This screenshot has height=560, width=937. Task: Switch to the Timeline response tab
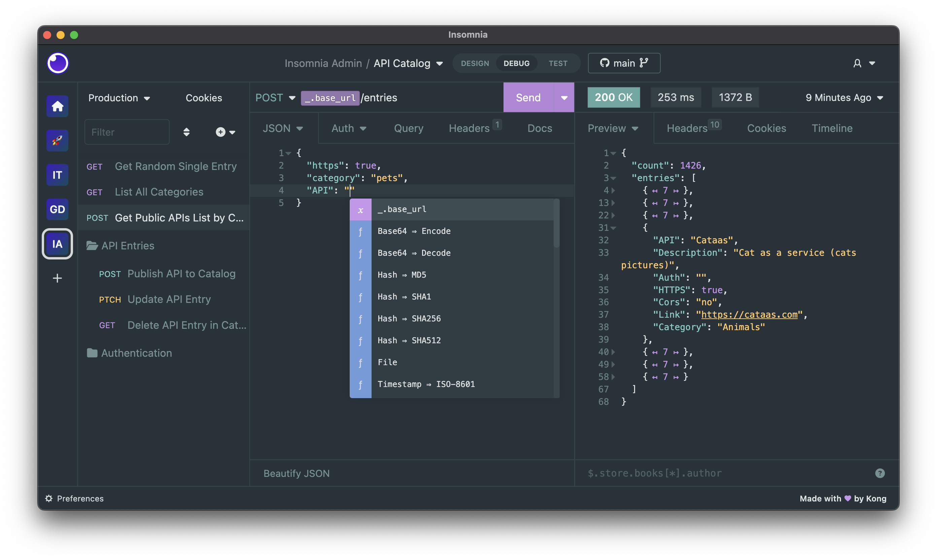click(x=832, y=128)
